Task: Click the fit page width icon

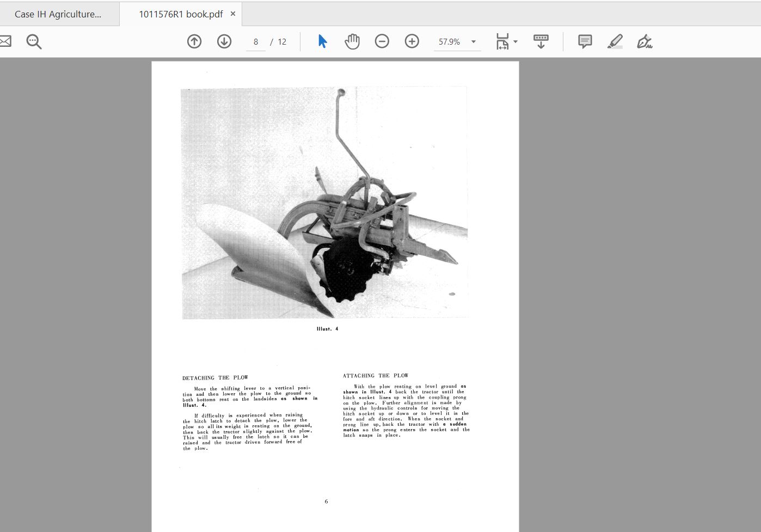Action: (502, 41)
